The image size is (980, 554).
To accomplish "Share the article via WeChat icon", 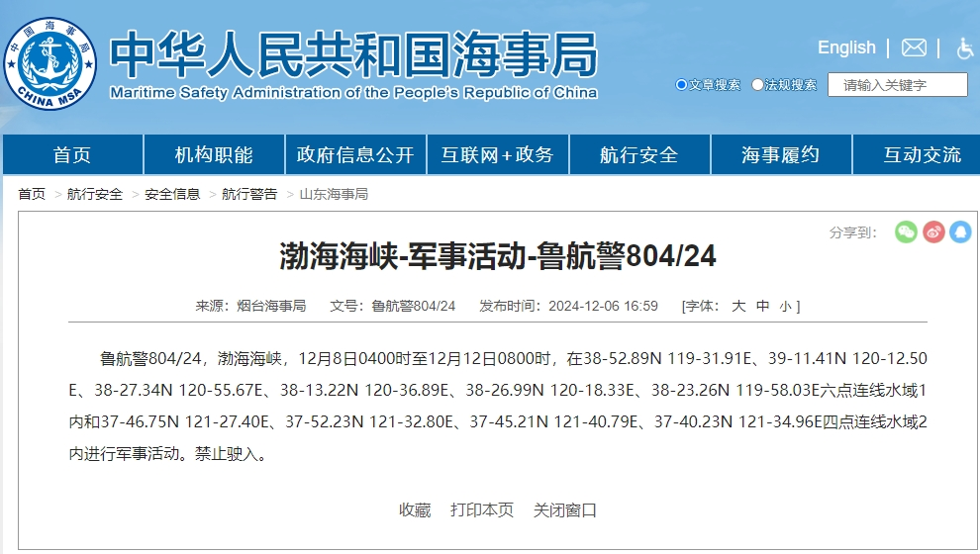I will (906, 232).
